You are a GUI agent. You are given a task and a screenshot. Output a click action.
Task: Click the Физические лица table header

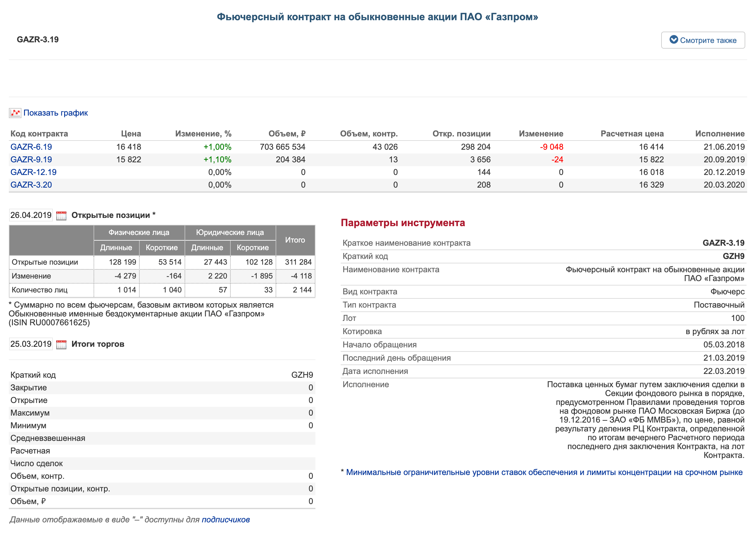pos(139,232)
